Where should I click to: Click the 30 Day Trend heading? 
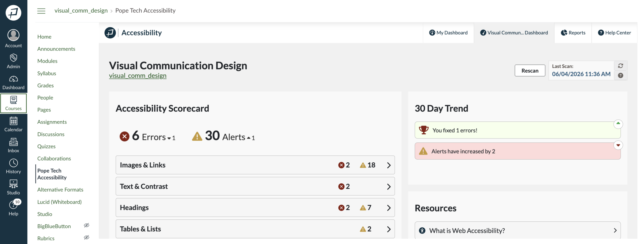[441, 109]
